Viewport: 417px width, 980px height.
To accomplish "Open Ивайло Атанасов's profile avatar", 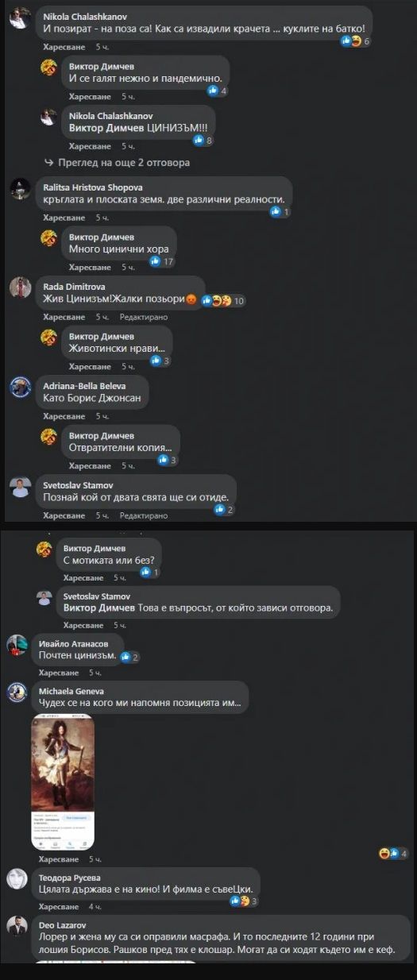I will (x=17, y=646).
